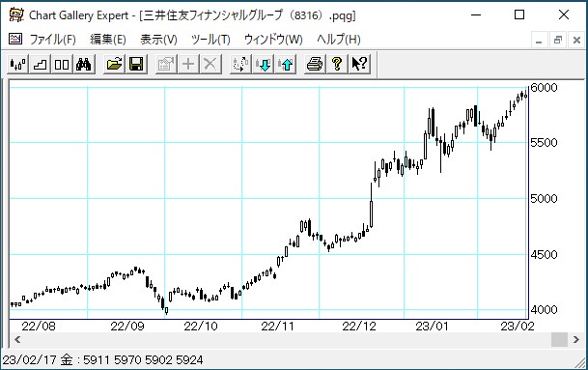Open the binoculars search tool
Screen dimensions: 588x370
pos(84,64)
